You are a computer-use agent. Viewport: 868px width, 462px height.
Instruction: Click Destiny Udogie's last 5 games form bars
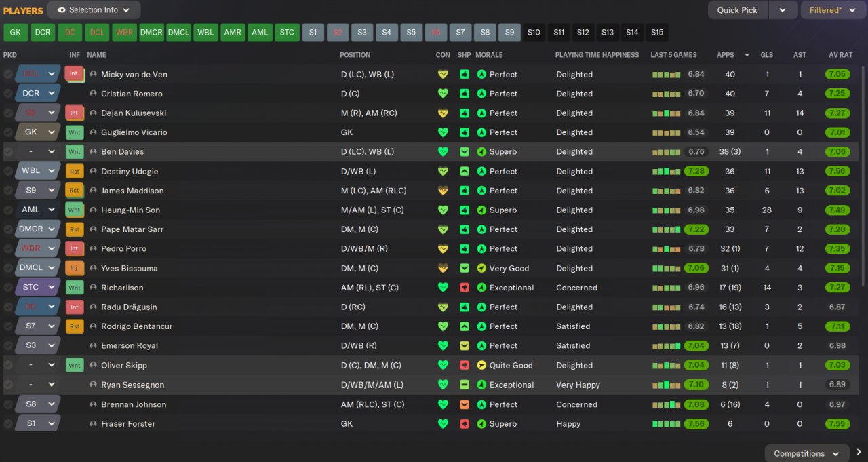click(666, 172)
